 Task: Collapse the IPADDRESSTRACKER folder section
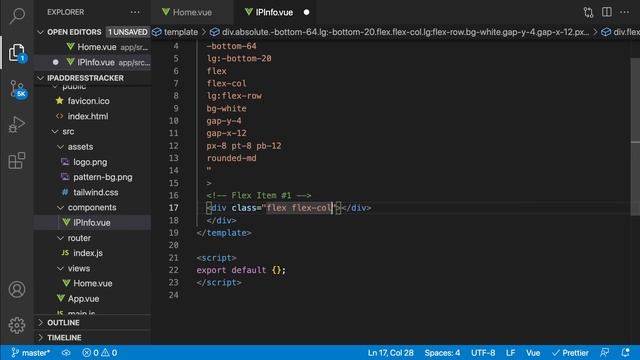click(x=85, y=78)
